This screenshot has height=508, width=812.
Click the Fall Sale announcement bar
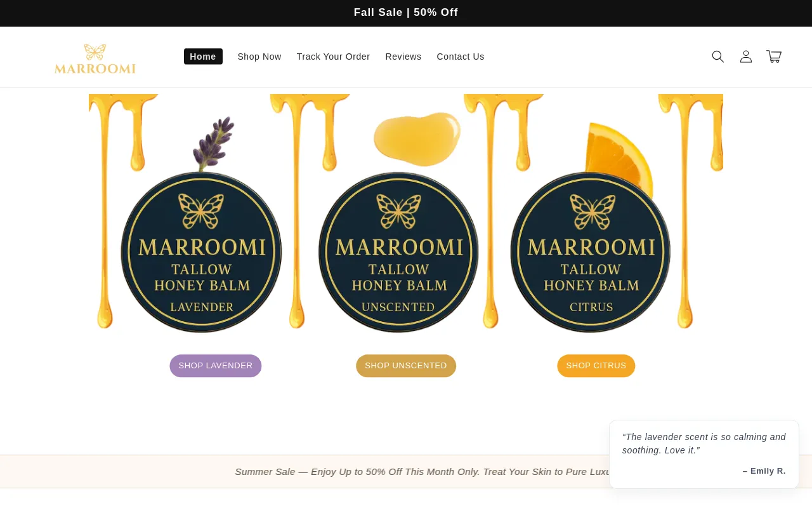tap(406, 13)
